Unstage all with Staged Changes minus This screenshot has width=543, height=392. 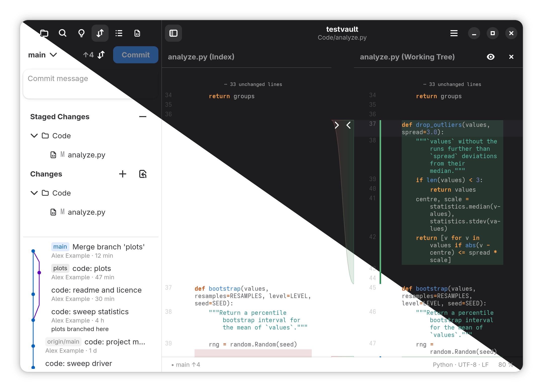click(143, 117)
